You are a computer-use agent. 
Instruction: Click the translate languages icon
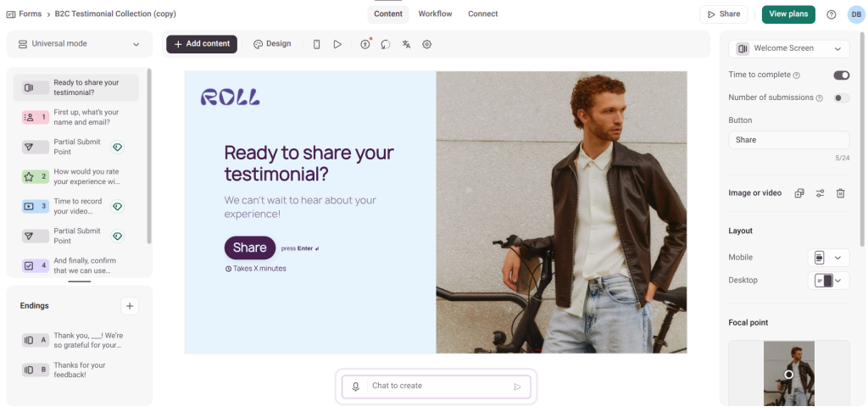coord(406,44)
